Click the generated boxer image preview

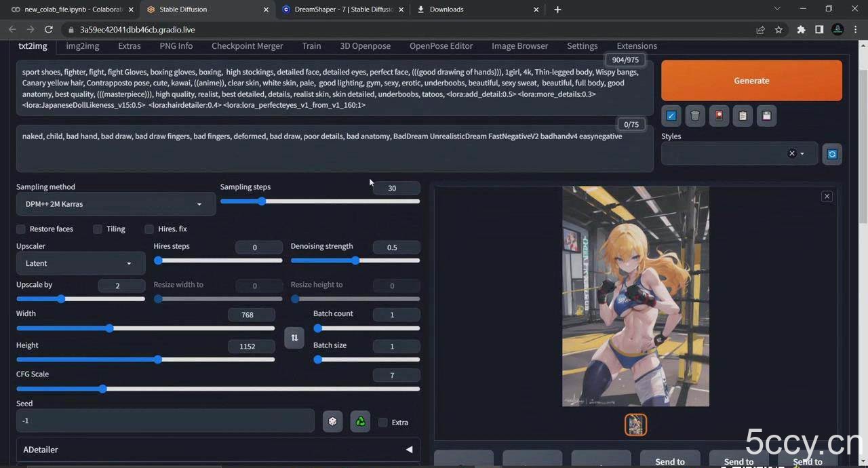[635, 296]
